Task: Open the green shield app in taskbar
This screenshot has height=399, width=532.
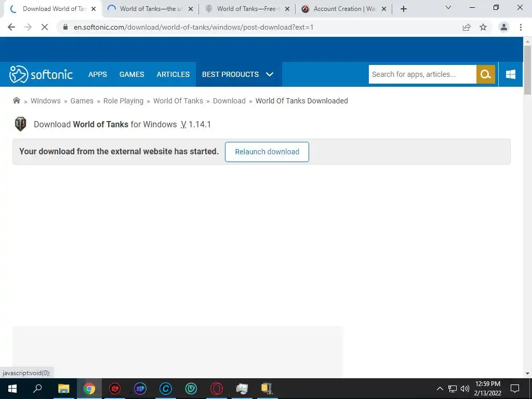Action: pos(191,389)
